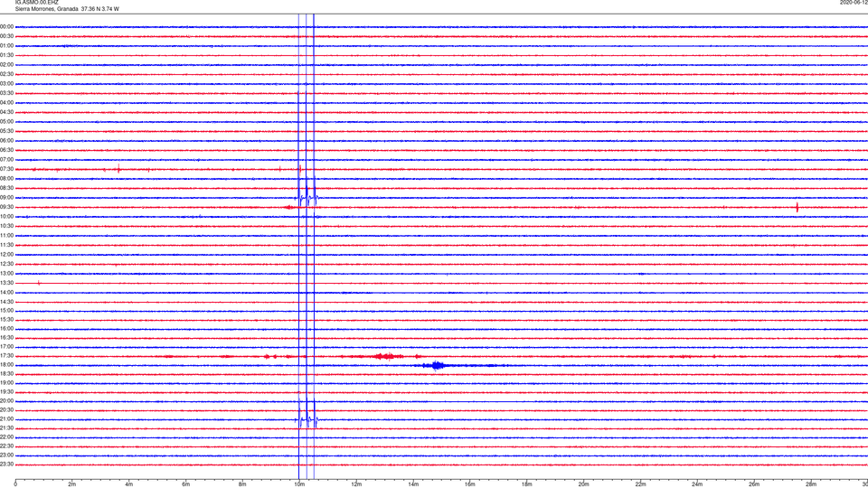Click the blue event burst on the 18:00 trace

438,365
